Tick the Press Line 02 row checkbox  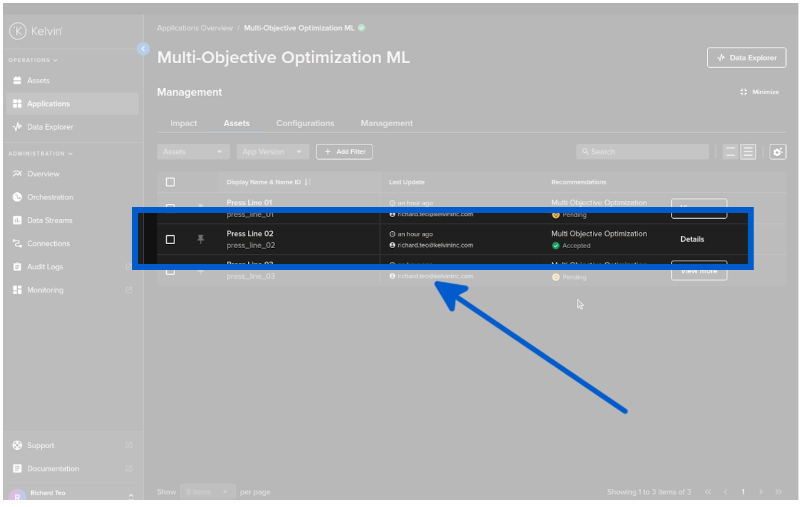[x=170, y=239]
